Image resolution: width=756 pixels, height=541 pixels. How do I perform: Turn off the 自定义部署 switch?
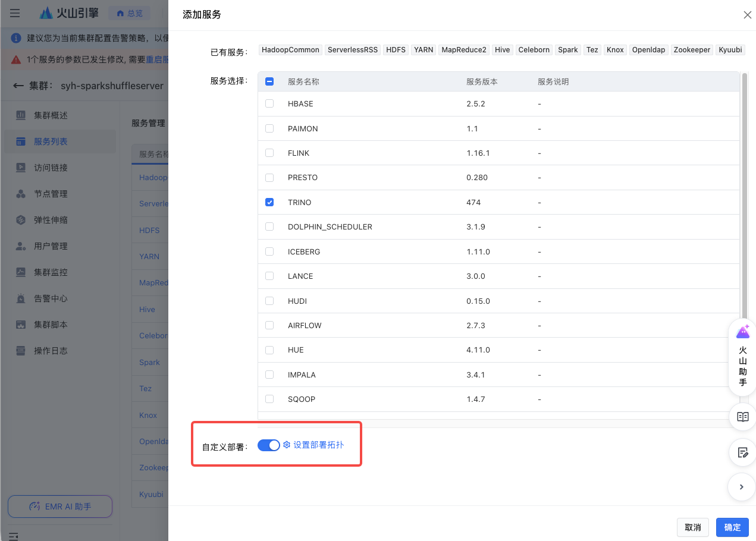point(268,445)
